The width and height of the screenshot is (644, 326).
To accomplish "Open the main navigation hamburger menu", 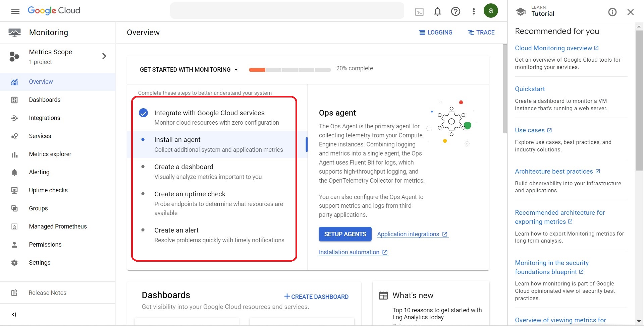I will (x=15, y=10).
